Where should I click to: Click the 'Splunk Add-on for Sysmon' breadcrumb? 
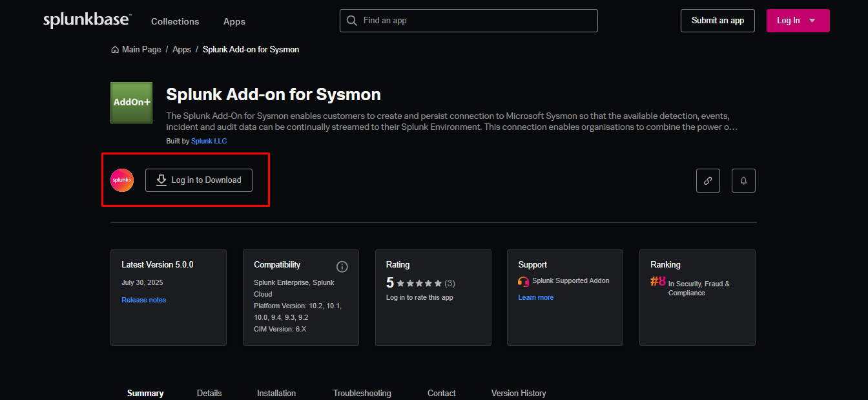[x=251, y=50]
